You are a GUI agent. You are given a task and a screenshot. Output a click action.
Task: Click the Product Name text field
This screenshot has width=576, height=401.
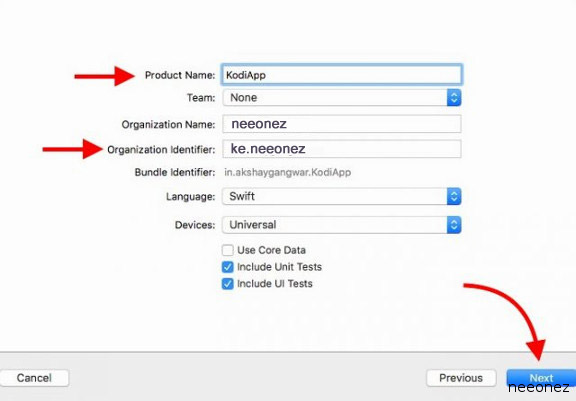(x=342, y=75)
